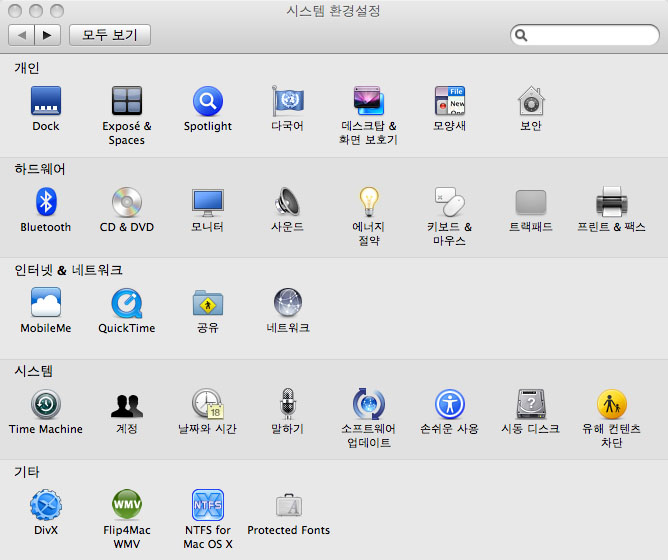
Task: Open 손쉬운 사용 (Universal Access) pane
Action: (449, 404)
